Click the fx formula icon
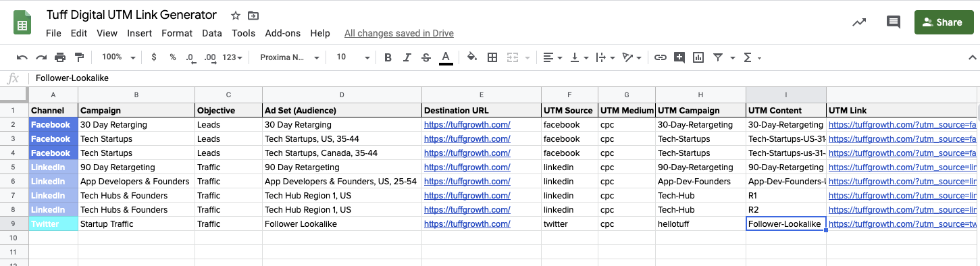The image size is (980, 266). [x=14, y=78]
